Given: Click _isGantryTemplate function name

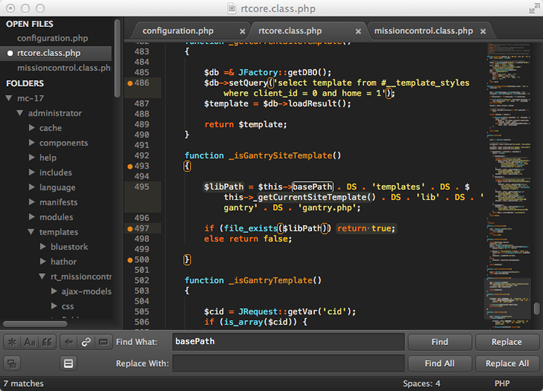Looking at the screenshot, I should pyautogui.click(x=270, y=281).
